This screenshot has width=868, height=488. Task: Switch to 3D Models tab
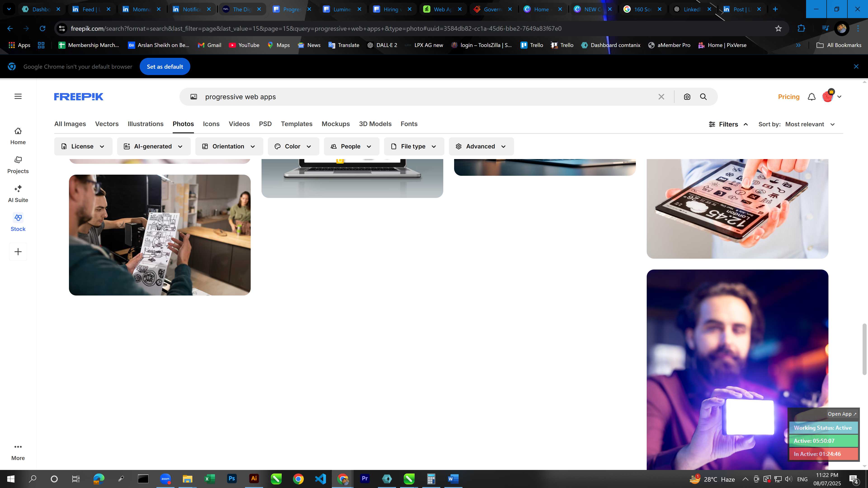(x=375, y=124)
